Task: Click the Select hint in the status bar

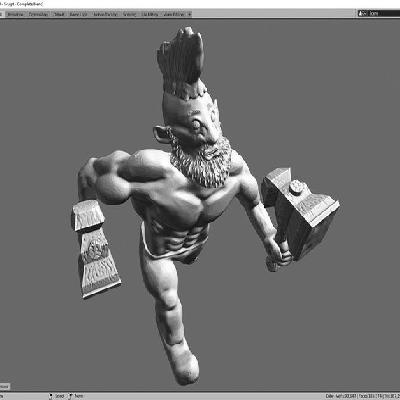Action: coord(59,396)
